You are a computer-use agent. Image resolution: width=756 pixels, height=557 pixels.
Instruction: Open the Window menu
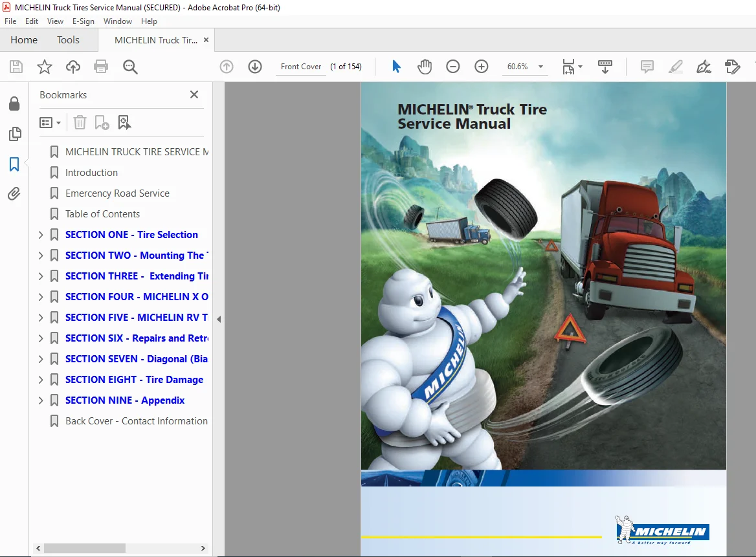(x=118, y=21)
